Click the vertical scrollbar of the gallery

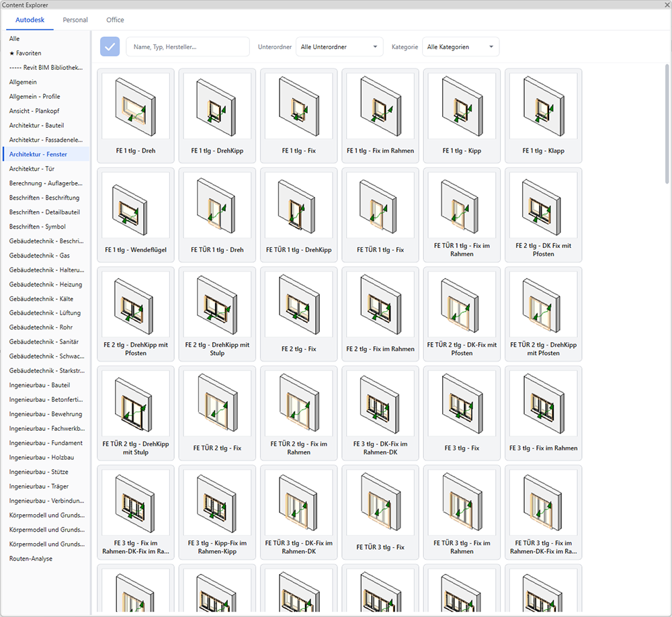tap(667, 124)
